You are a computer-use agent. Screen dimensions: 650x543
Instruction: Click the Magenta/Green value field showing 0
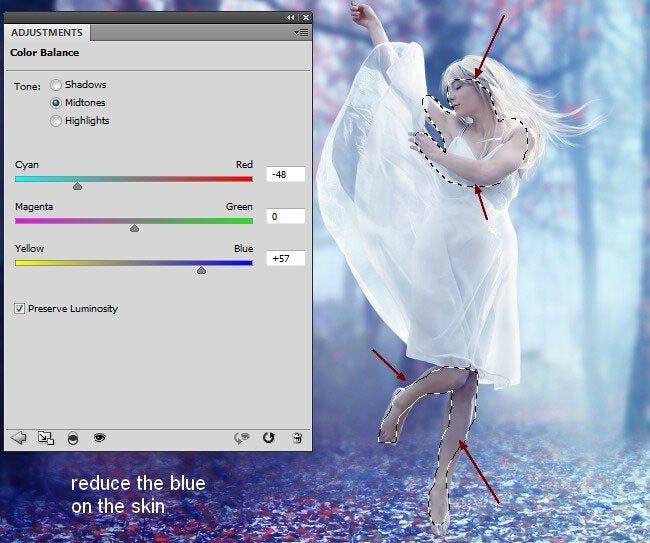coord(286,216)
